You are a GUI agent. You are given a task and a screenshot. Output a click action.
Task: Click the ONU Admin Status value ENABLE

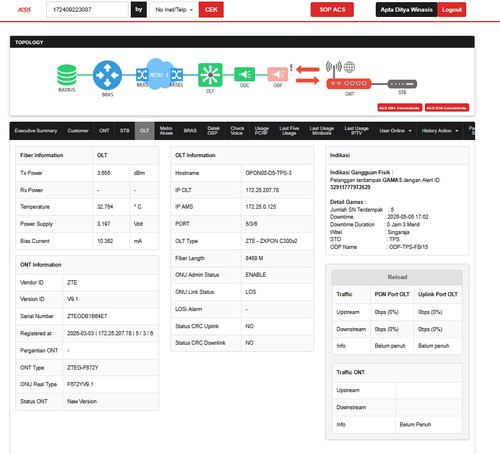click(256, 275)
